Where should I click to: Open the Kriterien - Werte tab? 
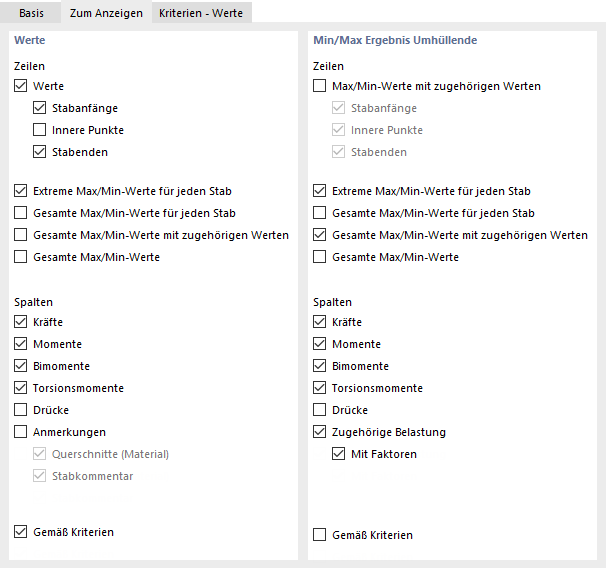(201, 12)
